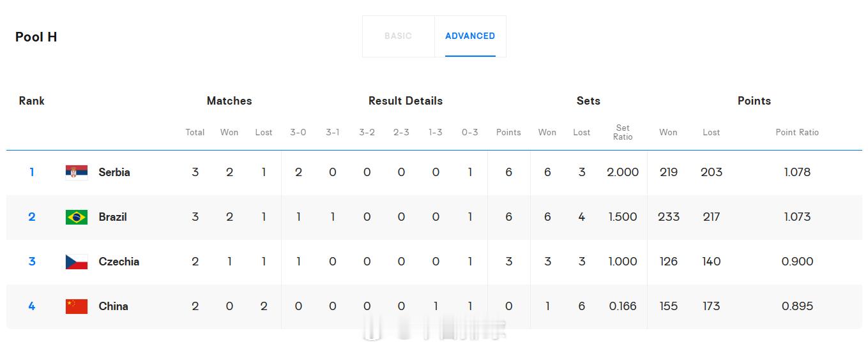Switch to the BASIC tab
The width and height of the screenshot is (868, 349).
pos(398,36)
